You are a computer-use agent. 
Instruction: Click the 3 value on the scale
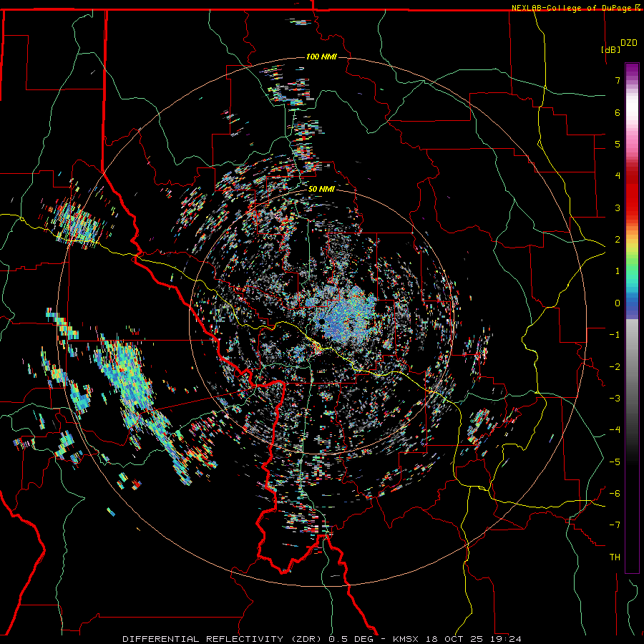click(x=618, y=208)
